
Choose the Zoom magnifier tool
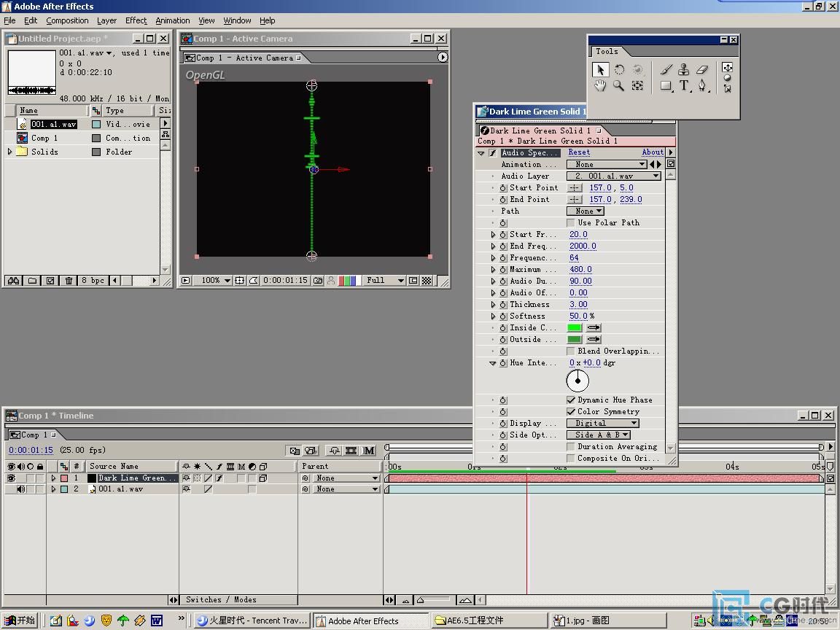(x=619, y=86)
